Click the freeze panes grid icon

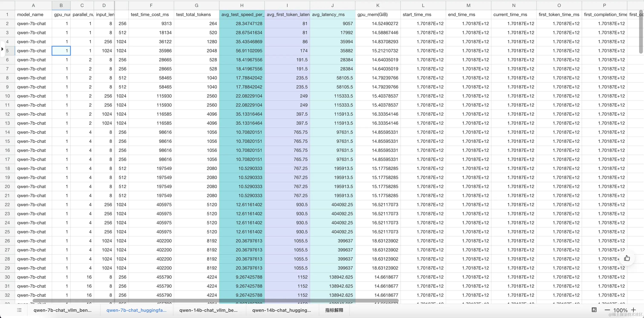pos(594,310)
